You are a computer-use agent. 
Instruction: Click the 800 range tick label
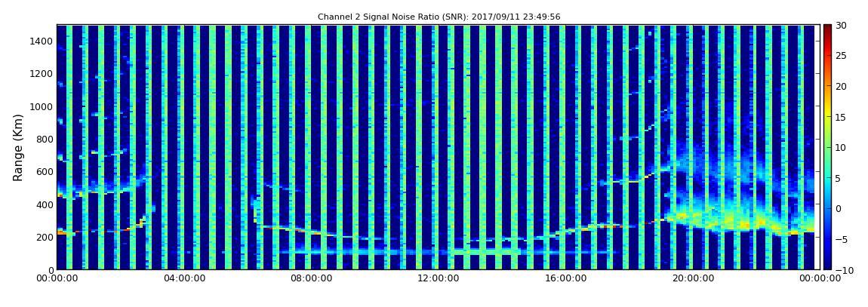(45, 140)
